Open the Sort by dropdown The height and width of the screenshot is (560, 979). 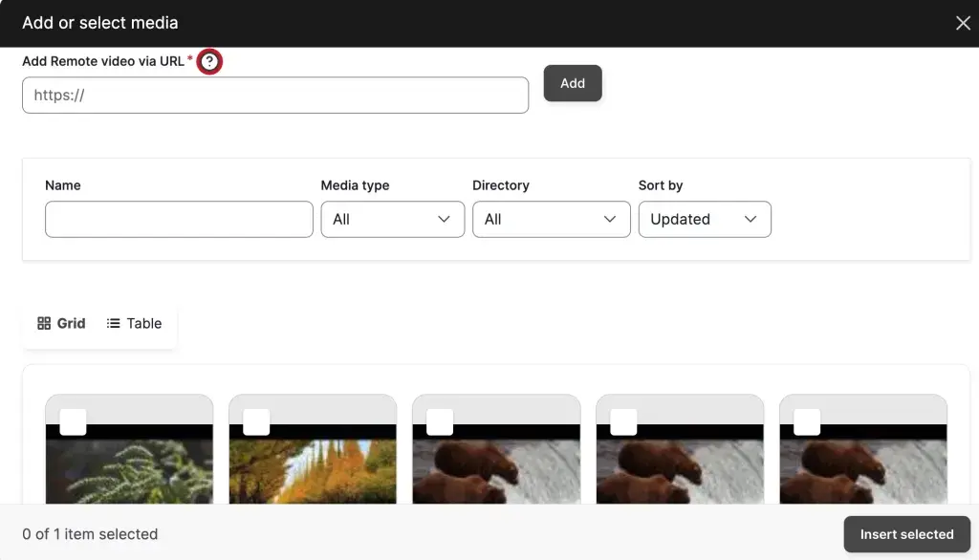pos(704,219)
